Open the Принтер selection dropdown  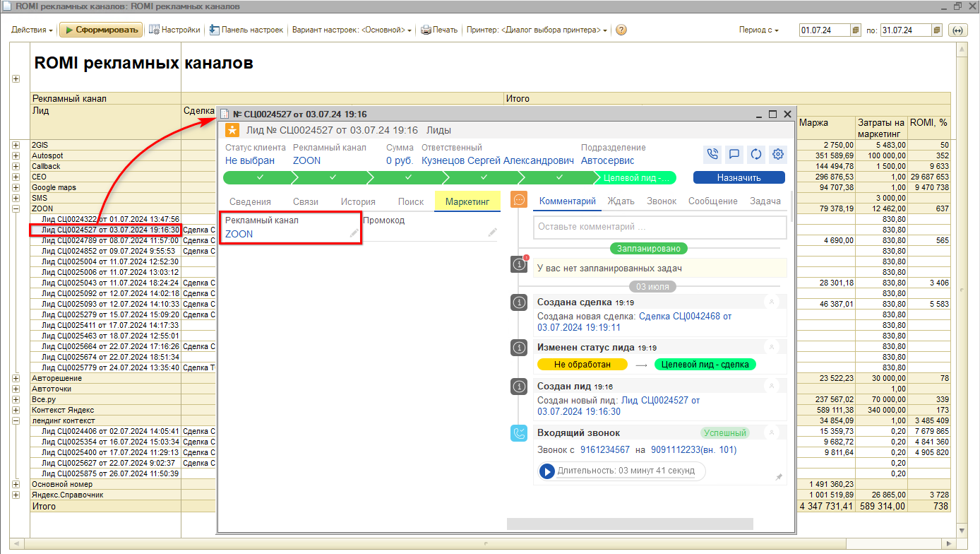pos(537,30)
